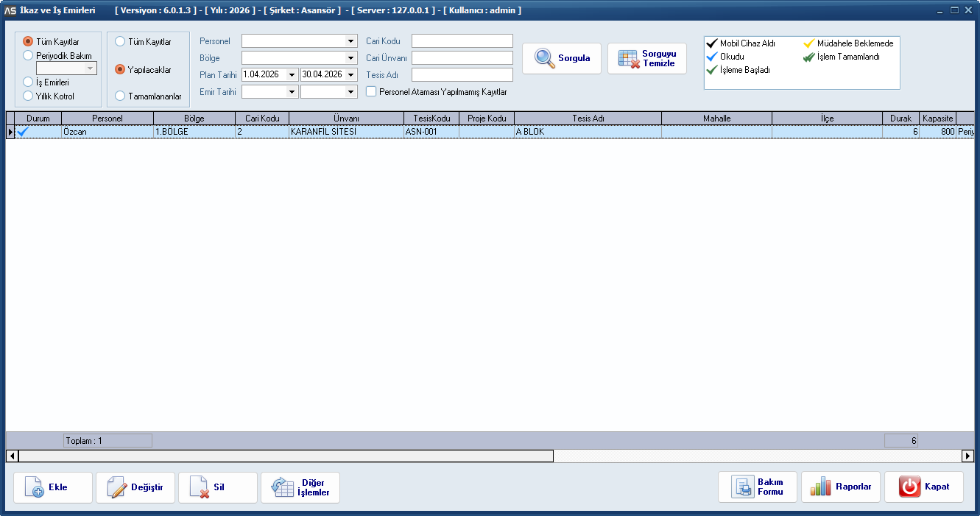Click the Sorgula magnifier icon
Screen dimensions: 980x516
(545, 59)
